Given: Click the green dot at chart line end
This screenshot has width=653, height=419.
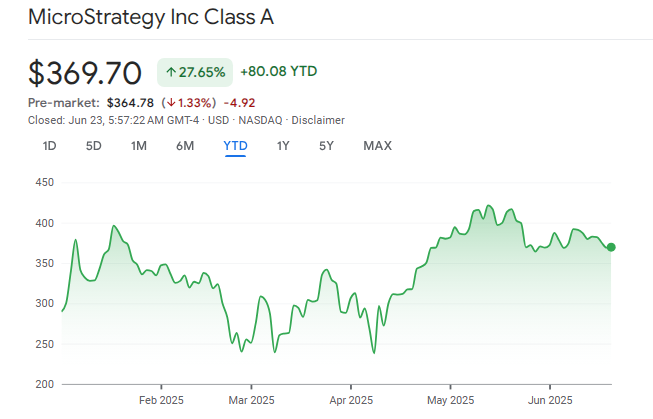Looking at the screenshot, I should pos(611,247).
